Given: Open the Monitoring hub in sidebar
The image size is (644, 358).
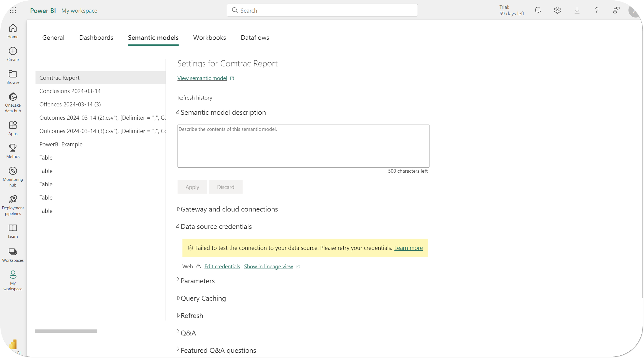Looking at the screenshot, I should [13, 171].
